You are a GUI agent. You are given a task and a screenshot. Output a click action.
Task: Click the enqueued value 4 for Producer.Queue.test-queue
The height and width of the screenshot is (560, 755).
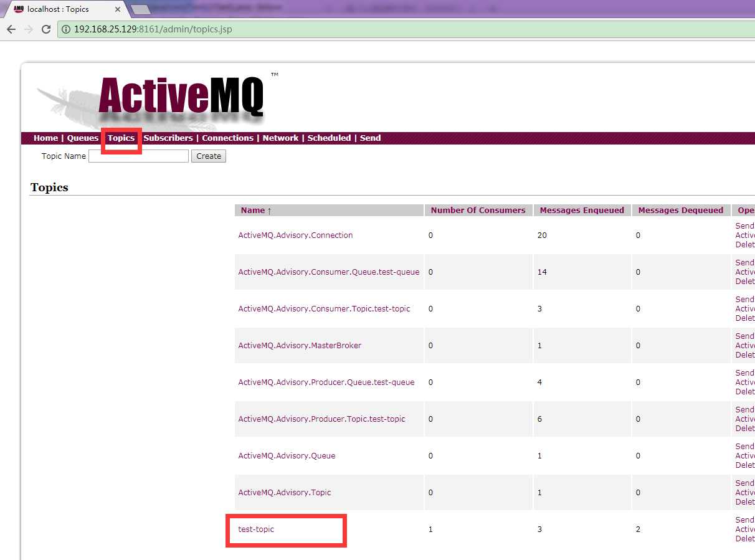(539, 382)
